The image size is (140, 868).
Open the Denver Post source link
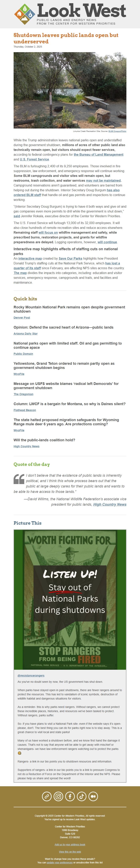22,317
